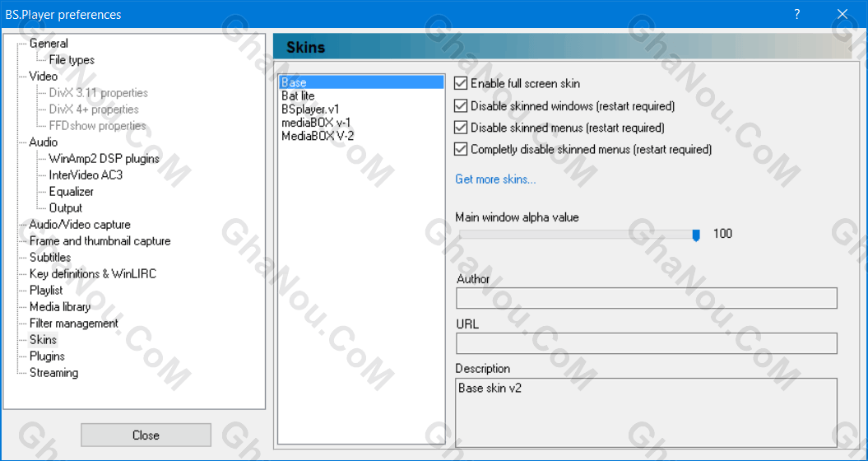Open InterVideo AC3 settings
Screen dimensions: 868x461
[x=86, y=175]
